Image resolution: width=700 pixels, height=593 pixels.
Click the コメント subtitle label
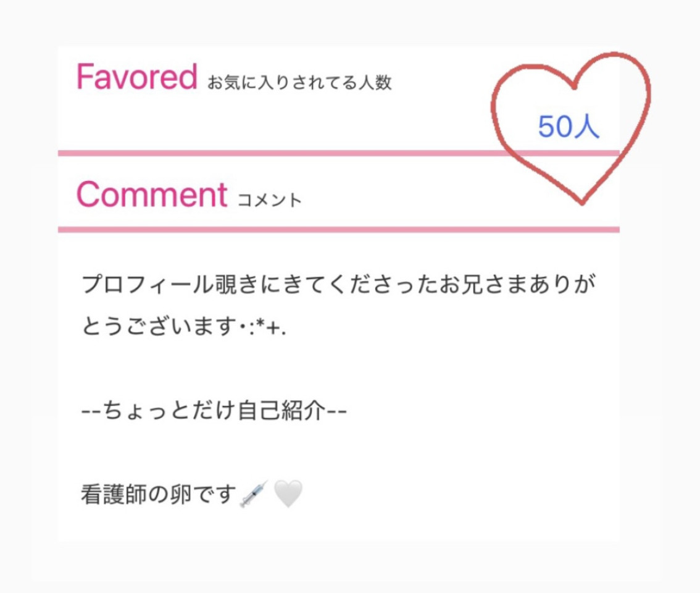coord(270,200)
